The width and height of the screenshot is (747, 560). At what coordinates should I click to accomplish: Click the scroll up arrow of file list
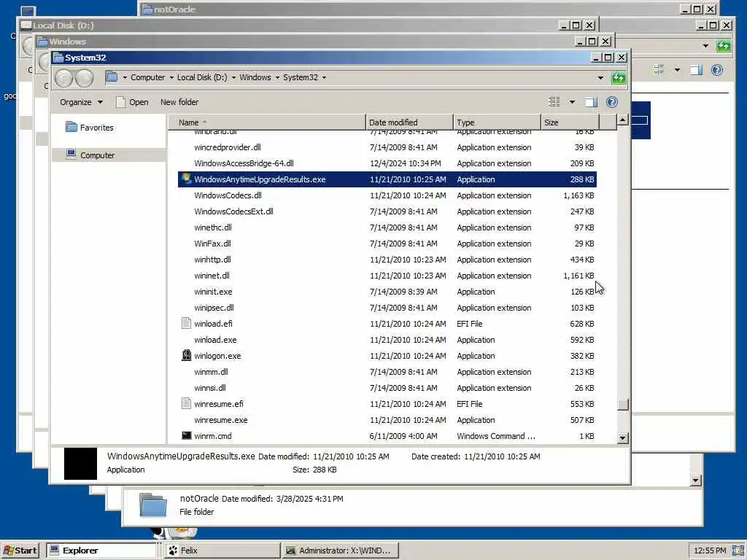point(622,120)
